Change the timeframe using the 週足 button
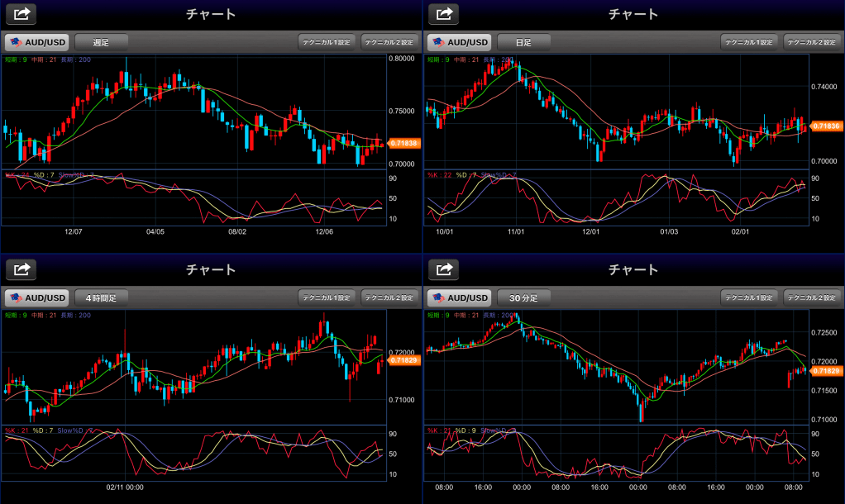This screenshot has width=845, height=504. click(102, 42)
